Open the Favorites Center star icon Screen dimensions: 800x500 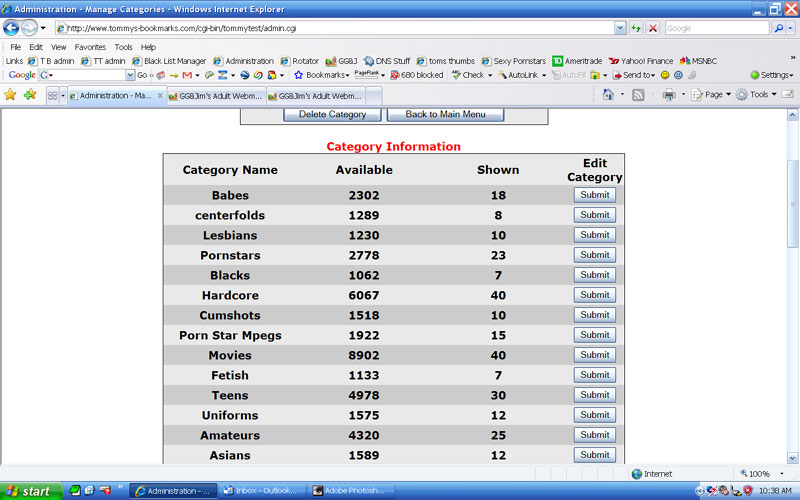point(10,95)
